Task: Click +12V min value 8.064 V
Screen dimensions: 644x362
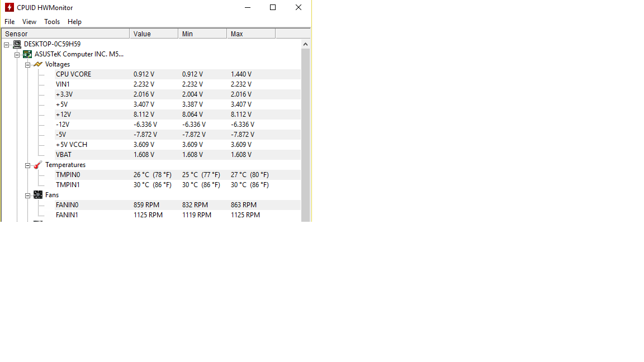Action: click(193, 115)
